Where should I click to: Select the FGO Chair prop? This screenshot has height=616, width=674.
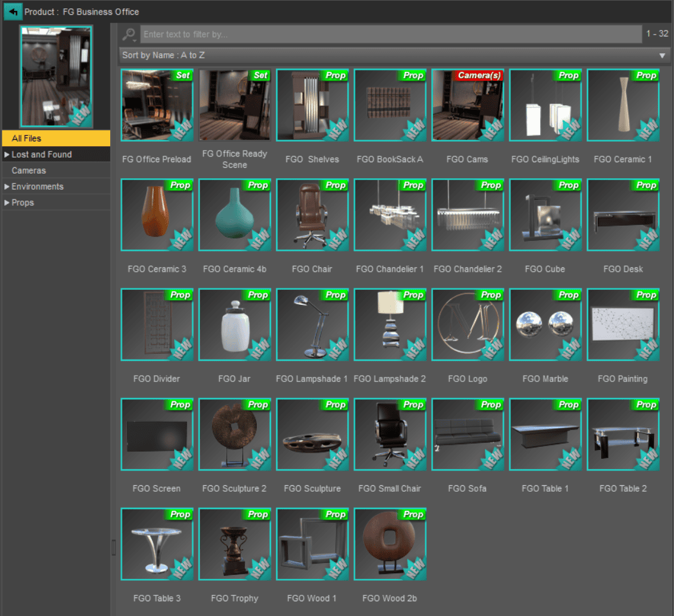pos(312,215)
